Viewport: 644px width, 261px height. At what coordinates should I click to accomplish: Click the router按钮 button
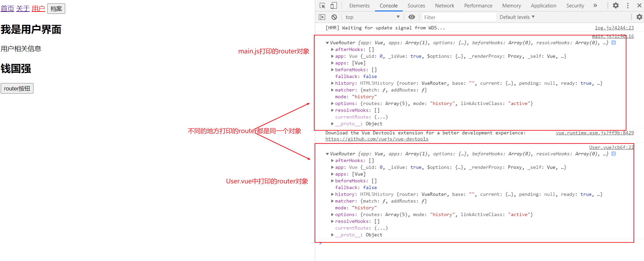[17, 88]
